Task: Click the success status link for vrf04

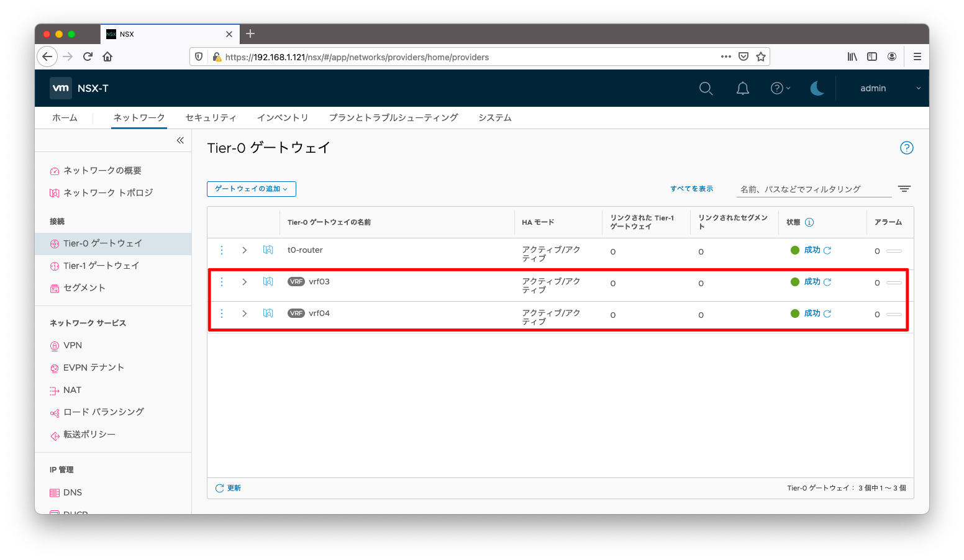Action: (x=812, y=314)
